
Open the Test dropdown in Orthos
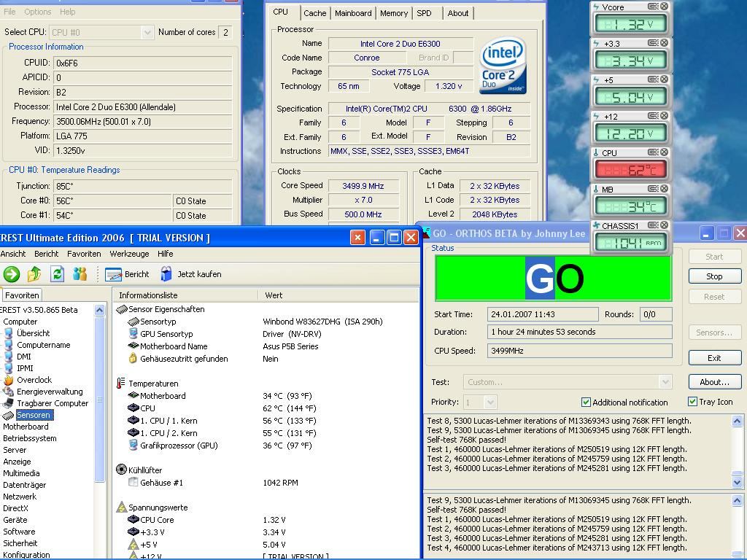(x=665, y=382)
